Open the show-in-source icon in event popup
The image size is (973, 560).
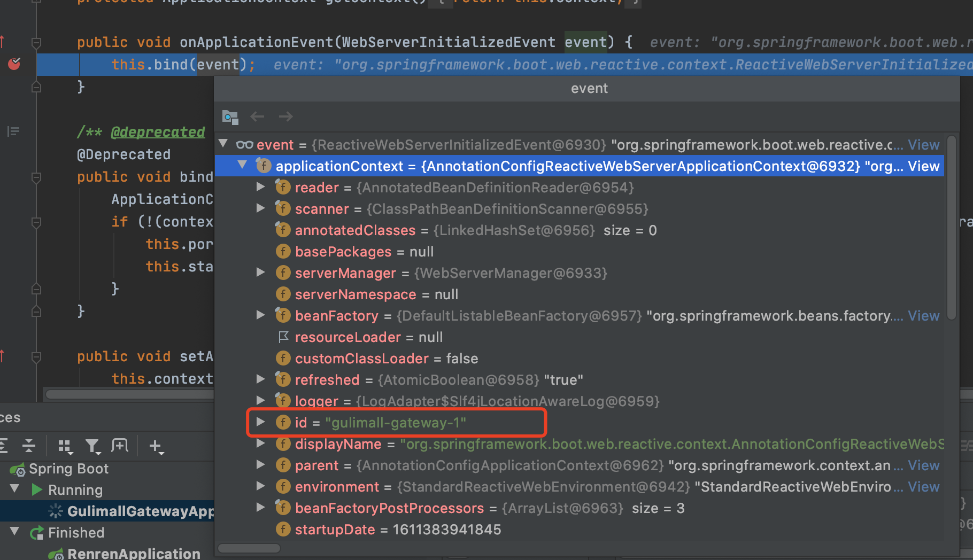[x=230, y=116]
